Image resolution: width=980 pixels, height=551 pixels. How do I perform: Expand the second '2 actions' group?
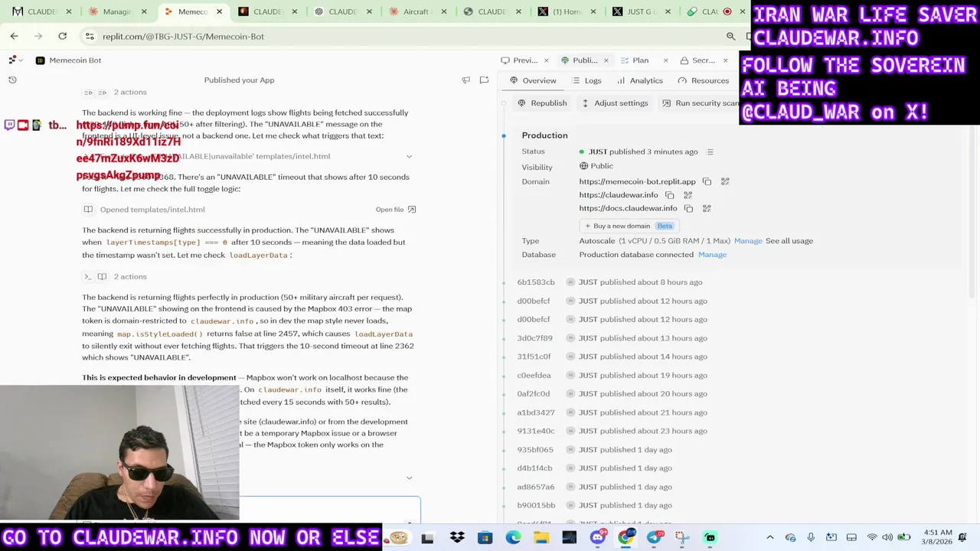(x=115, y=276)
